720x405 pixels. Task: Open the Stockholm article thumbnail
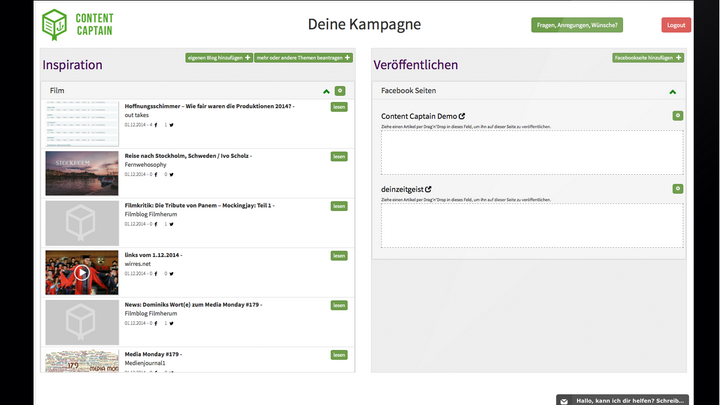[82, 174]
